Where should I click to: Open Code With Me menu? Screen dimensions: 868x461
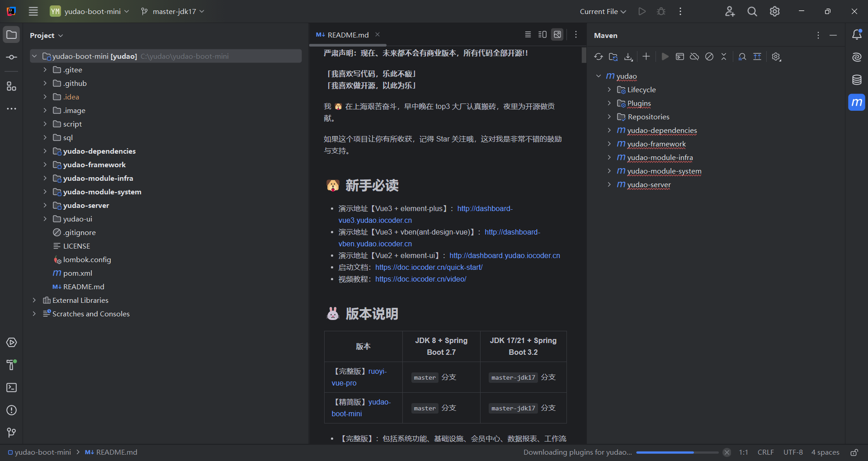730,11
